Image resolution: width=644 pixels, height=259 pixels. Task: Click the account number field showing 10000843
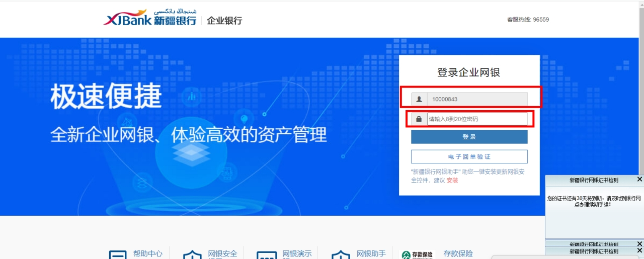[477, 99]
